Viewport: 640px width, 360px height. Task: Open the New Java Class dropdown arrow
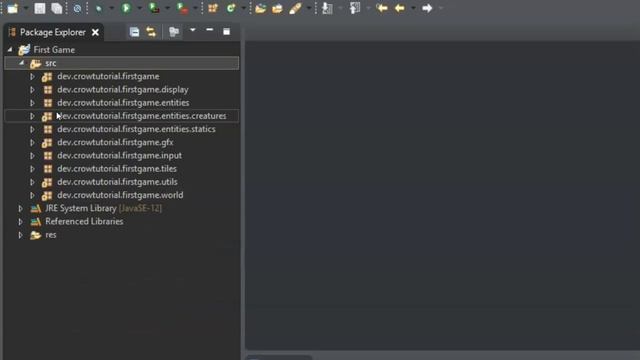244,8
